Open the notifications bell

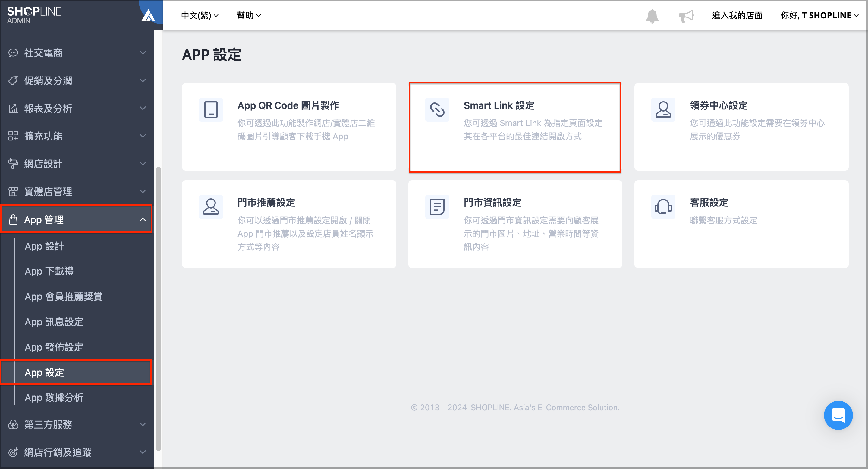point(652,16)
